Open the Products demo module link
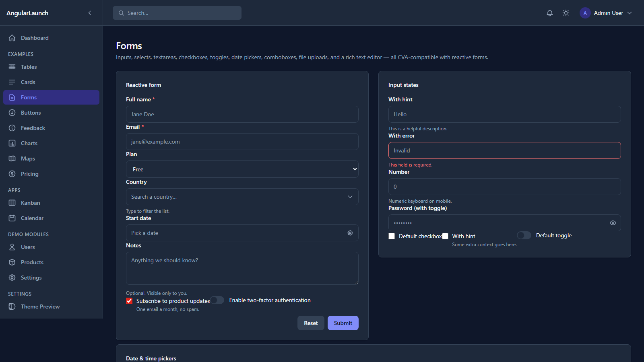Screen dimensions: 644x362 (51, 262)
